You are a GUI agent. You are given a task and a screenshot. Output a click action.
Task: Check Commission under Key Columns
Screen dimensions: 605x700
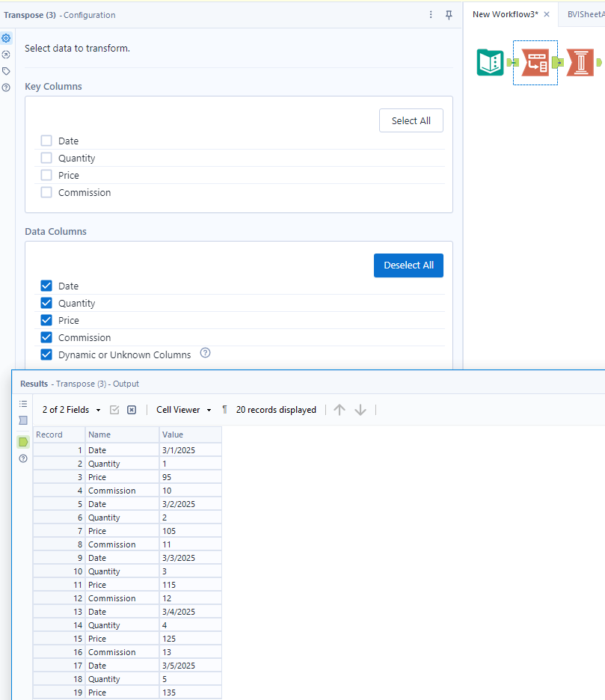pyautogui.click(x=46, y=192)
